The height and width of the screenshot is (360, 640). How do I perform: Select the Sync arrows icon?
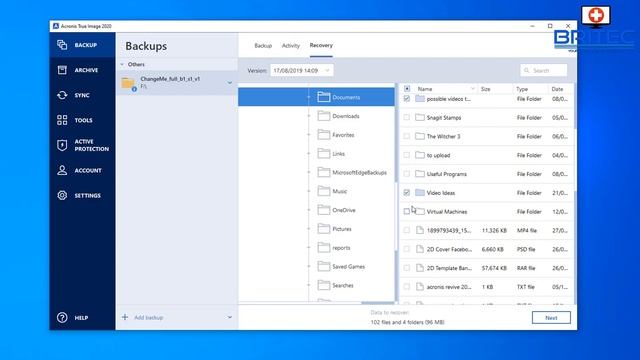point(62,95)
